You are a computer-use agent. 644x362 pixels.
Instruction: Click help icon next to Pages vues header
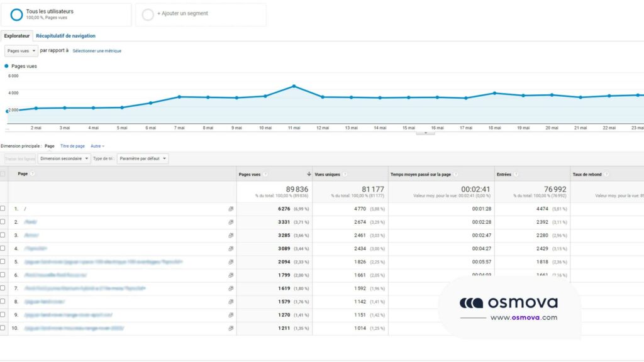pyautogui.click(x=265, y=174)
